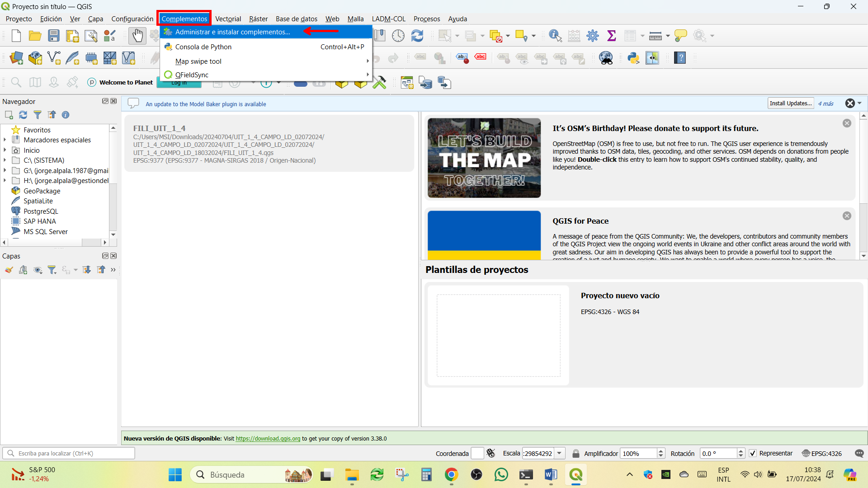Click the Install Updates button
The width and height of the screenshot is (868, 488).
tap(791, 103)
